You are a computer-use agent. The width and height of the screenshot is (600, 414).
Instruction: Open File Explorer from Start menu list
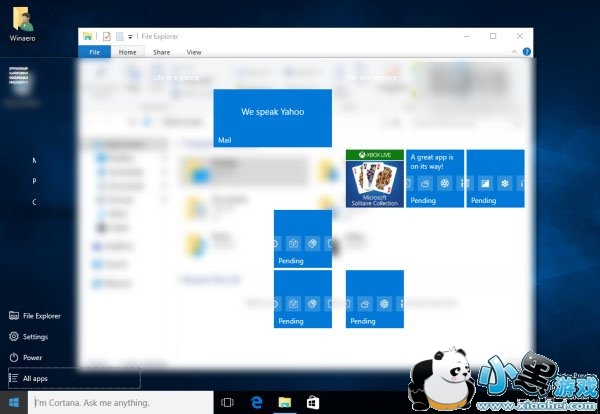pyautogui.click(x=41, y=316)
